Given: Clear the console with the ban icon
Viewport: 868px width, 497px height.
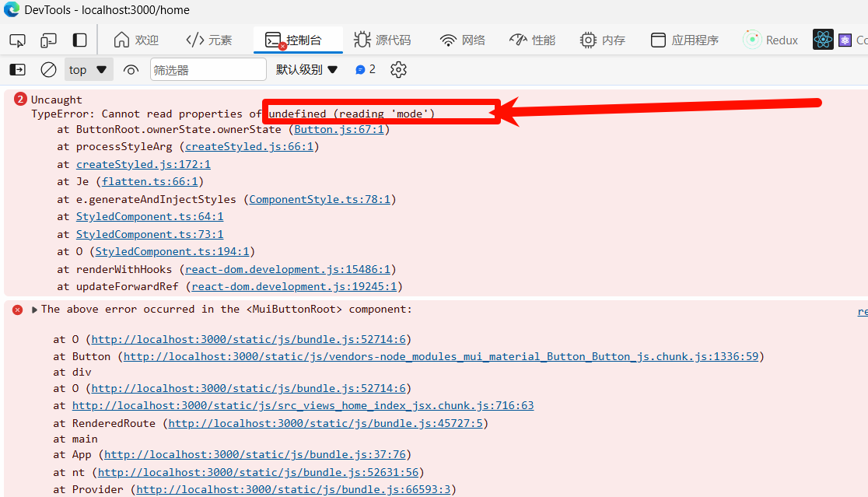Looking at the screenshot, I should [48, 70].
